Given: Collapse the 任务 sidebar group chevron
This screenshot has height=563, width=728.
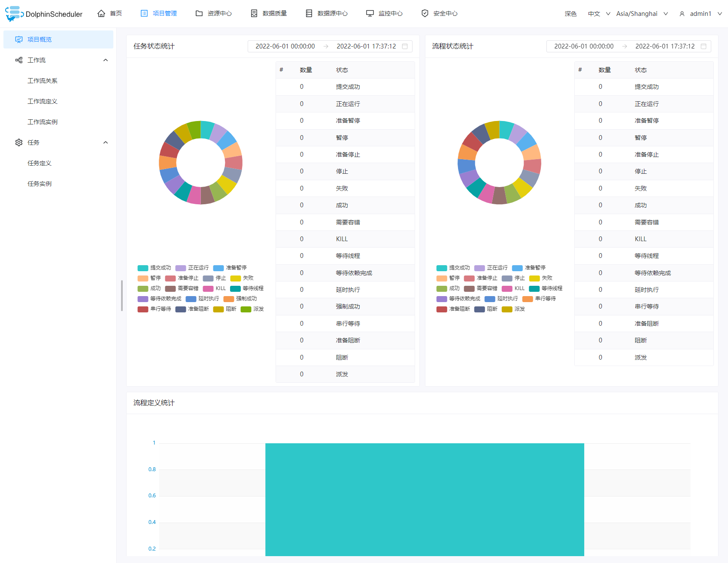Looking at the screenshot, I should coord(106,142).
